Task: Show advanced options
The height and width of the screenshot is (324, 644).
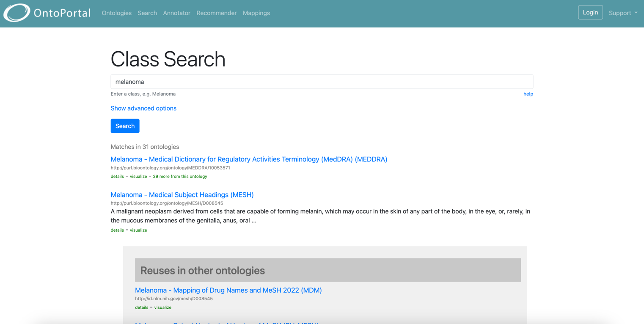Action: click(143, 108)
